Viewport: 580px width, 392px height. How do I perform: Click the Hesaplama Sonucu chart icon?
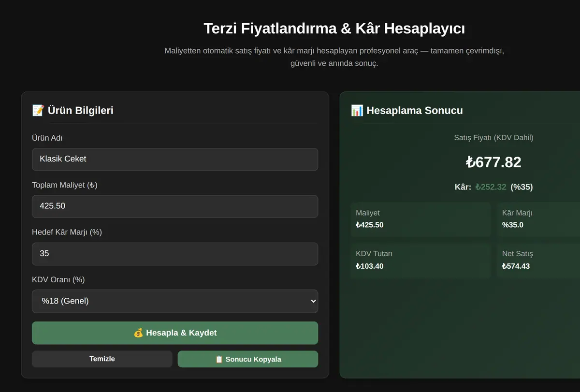pos(357,110)
